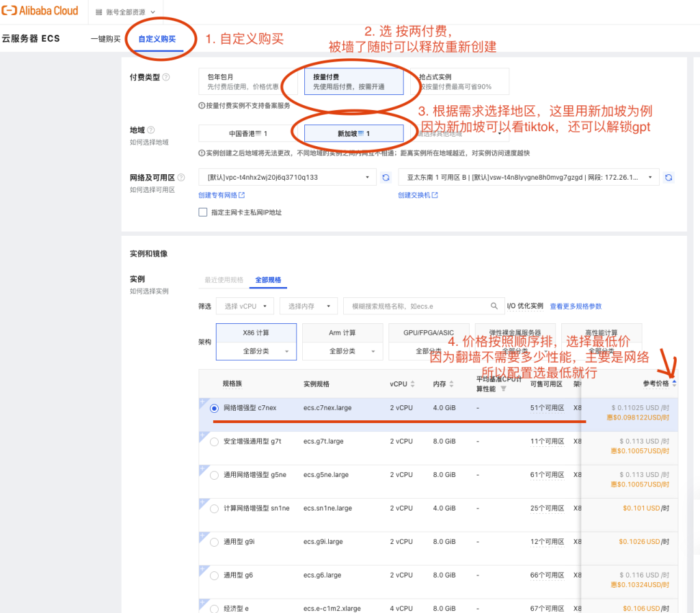Open the 选择内存 filter dropdown
This screenshot has height=613, width=700.
point(308,306)
